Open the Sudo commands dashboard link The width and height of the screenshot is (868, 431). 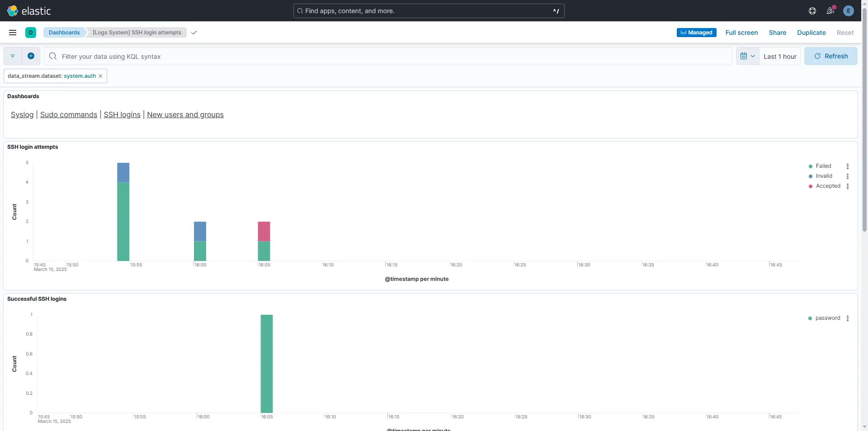(x=69, y=115)
